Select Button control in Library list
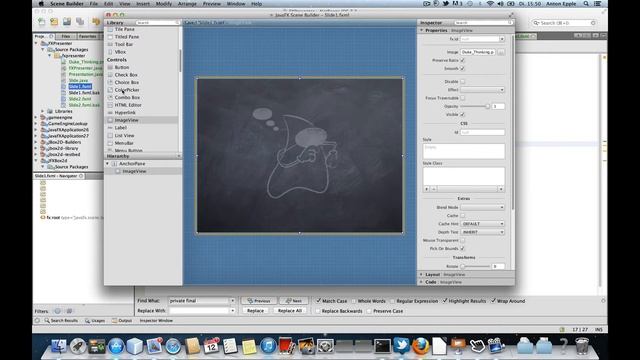 coord(122,67)
